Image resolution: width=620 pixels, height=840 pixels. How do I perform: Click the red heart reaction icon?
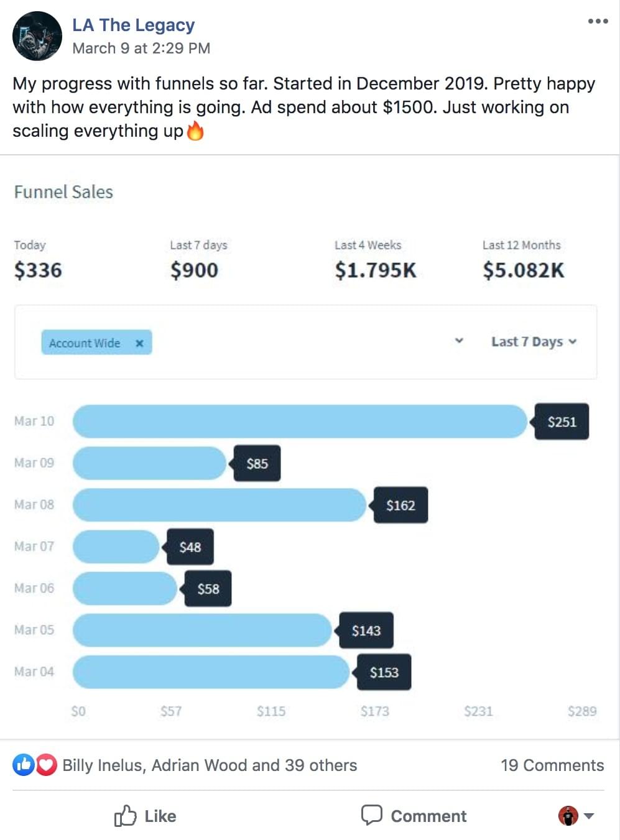(46, 765)
